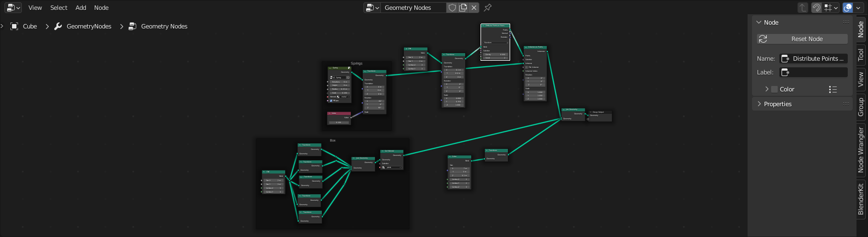Image resolution: width=868 pixels, height=237 pixels.
Task: Open the BlenderKit sidebar tab
Action: [861, 199]
